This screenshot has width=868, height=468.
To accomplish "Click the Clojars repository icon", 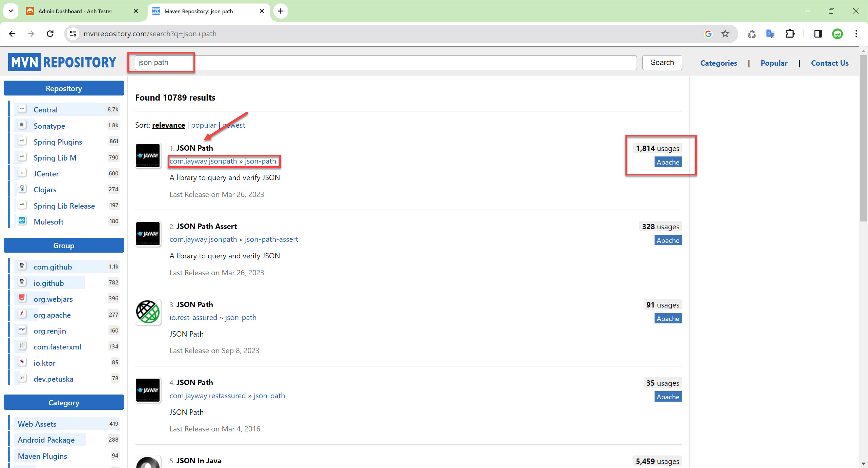I will (x=22, y=189).
